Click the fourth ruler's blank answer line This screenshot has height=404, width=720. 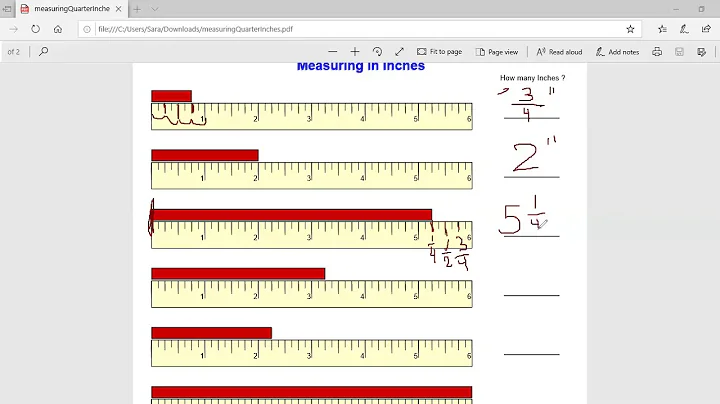[532, 295]
